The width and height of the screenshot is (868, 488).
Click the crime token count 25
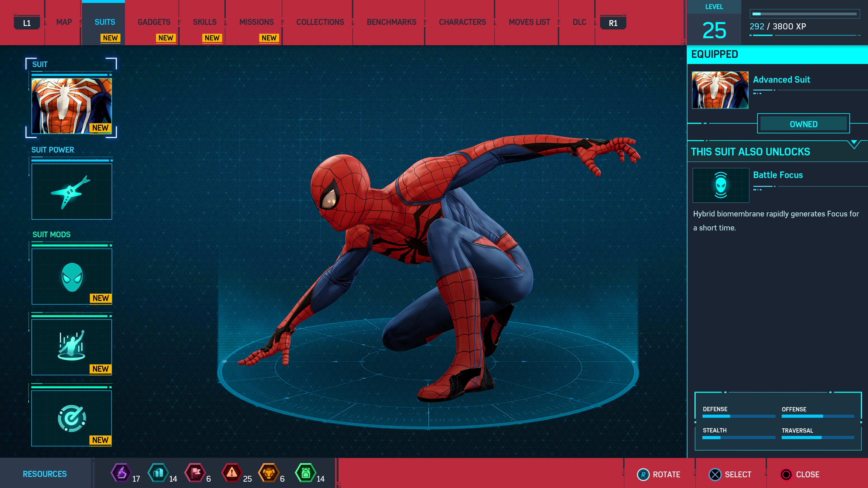click(247, 479)
